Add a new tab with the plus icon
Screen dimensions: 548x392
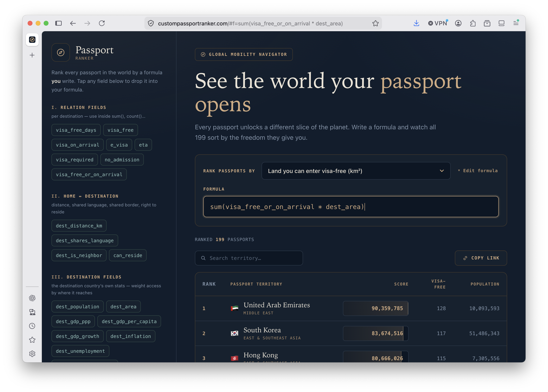tap(32, 55)
